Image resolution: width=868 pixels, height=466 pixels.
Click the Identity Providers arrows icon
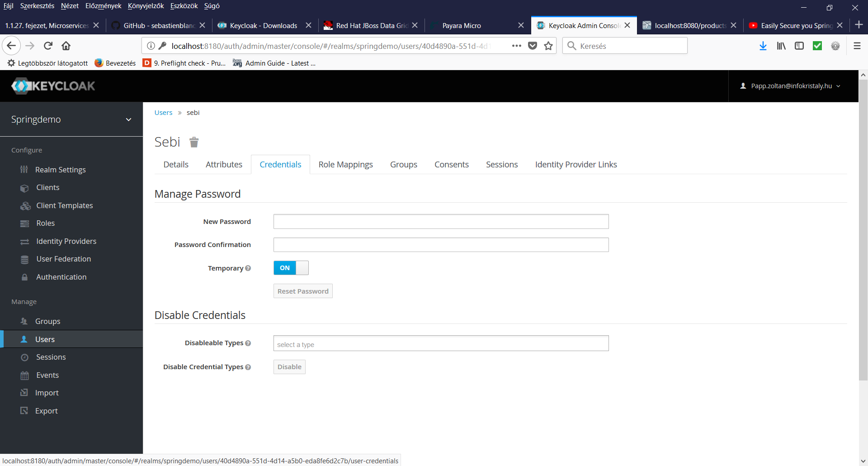tap(24, 242)
